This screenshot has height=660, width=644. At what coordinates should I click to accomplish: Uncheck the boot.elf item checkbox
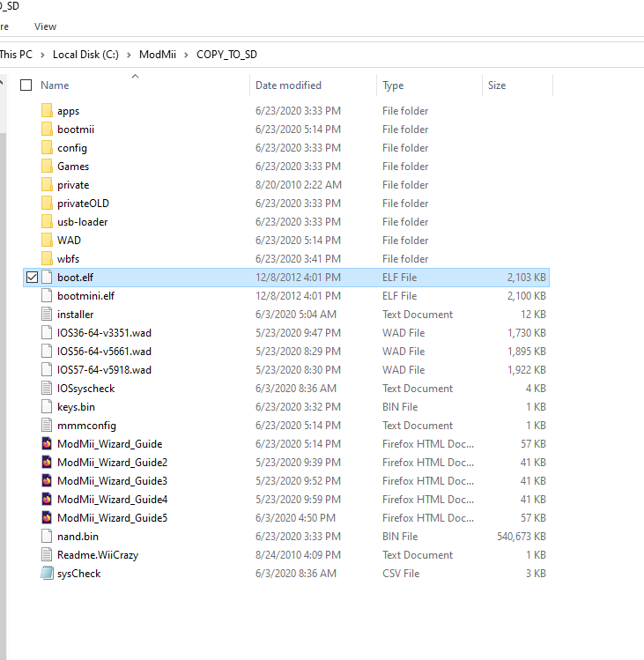[x=32, y=278]
